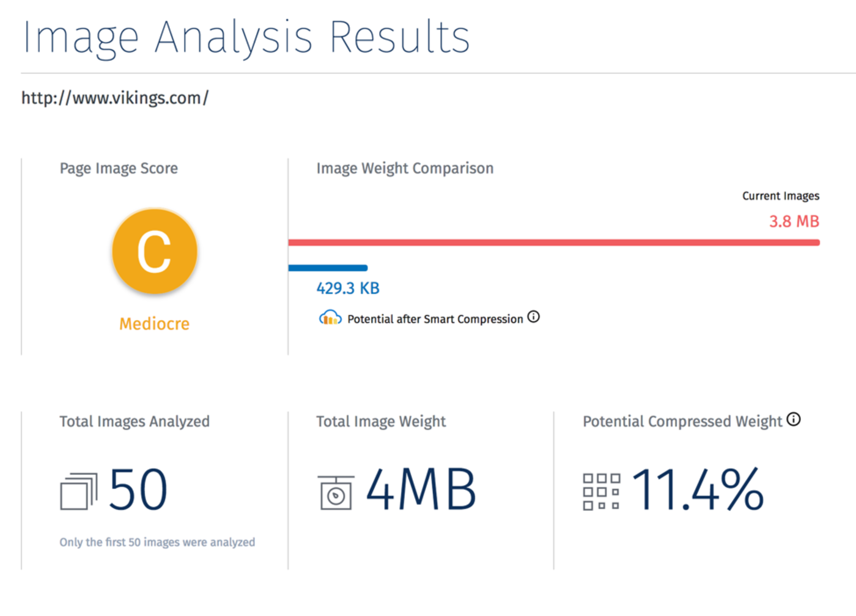Click the compression grid squares icon

601,491
